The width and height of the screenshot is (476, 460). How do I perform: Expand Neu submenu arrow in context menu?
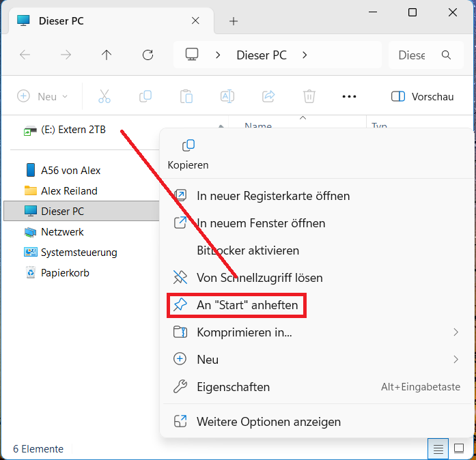456,359
